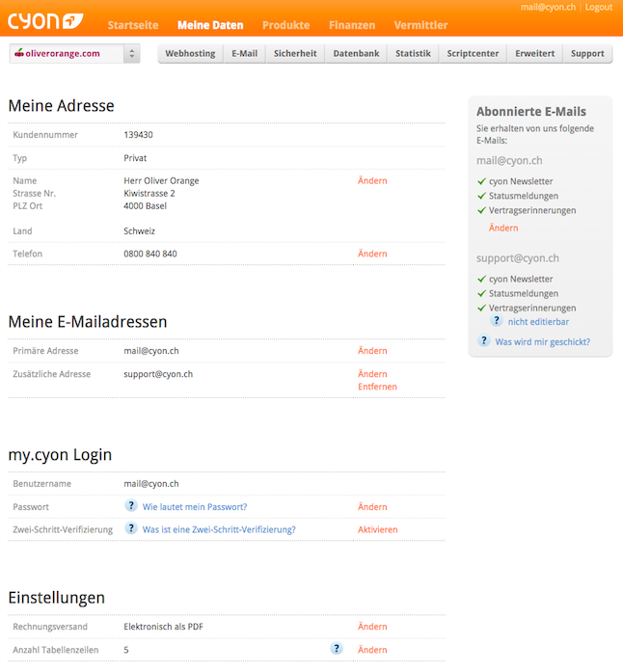Open the Webhosting tab
Image resolution: width=623 pixels, height=672 pixels.
(x=190, y=54)
